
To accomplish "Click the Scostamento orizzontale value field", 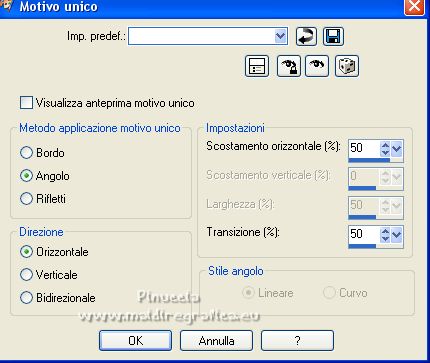I will coord(364,148).
